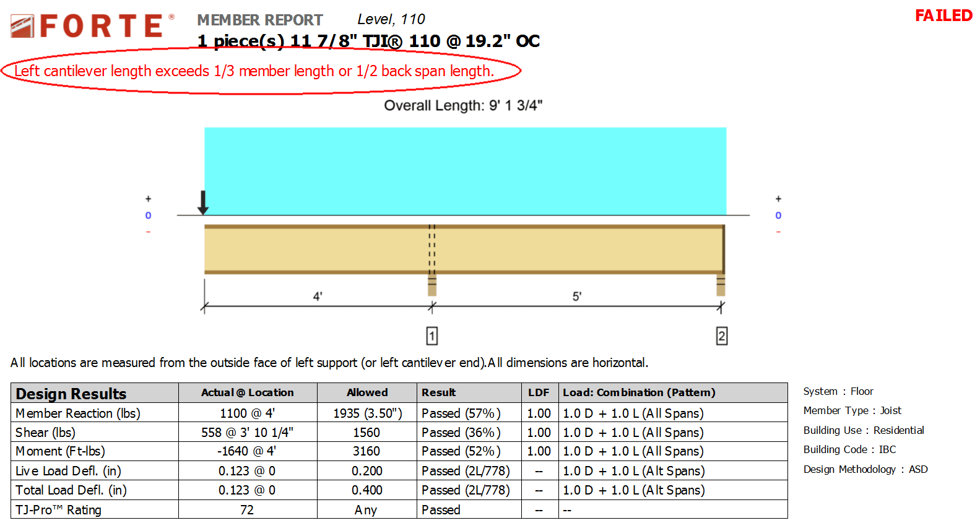This screenshot has width=980, height=523.
Task: Click the Shear (lbs) row label
Action: [x=45, y=433]
